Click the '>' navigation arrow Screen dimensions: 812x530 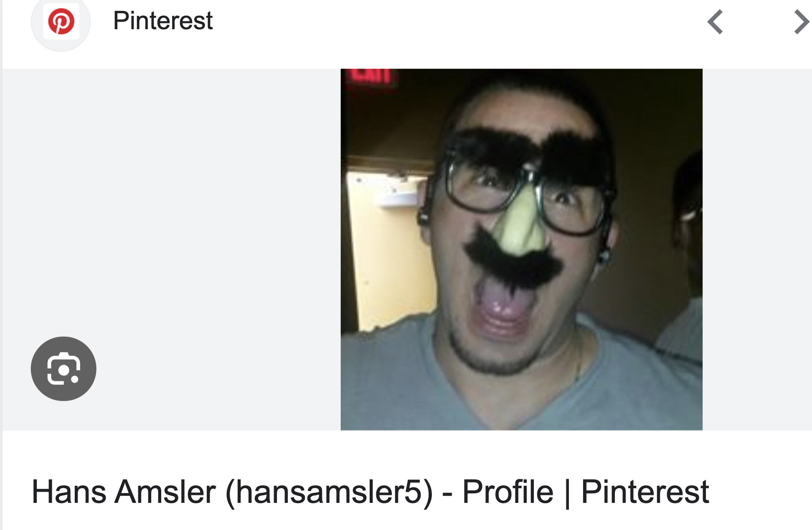point(802,22)
